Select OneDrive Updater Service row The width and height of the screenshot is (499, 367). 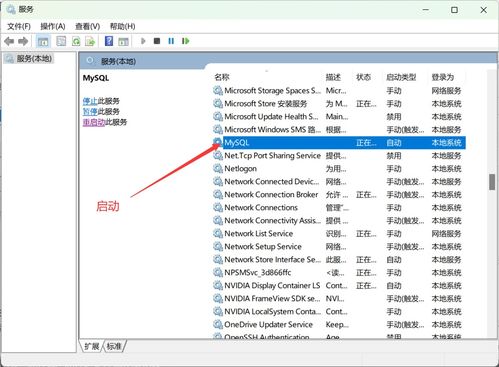[x=339, y=325]
